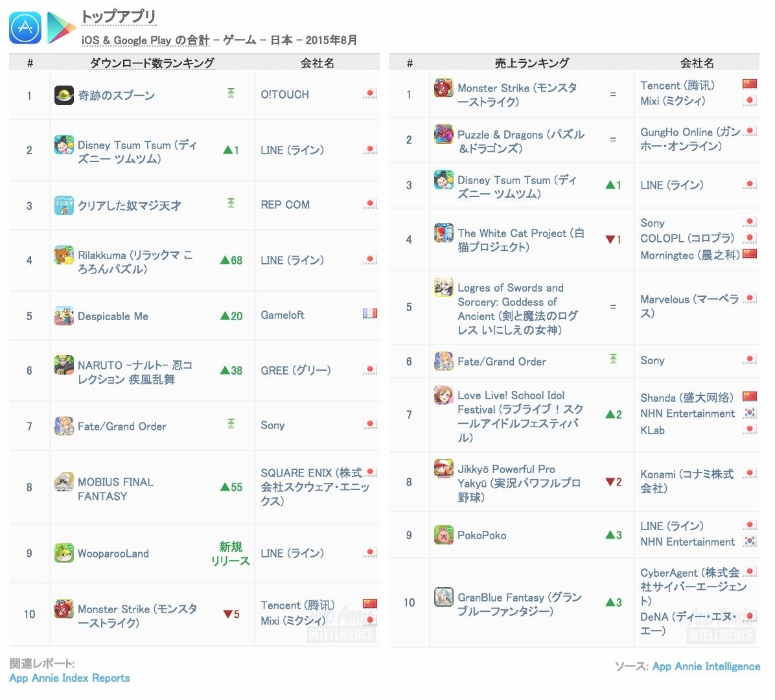Viewport: 775px width, 700px height.
Task: Click Konami company name
Action: [686, 481]
